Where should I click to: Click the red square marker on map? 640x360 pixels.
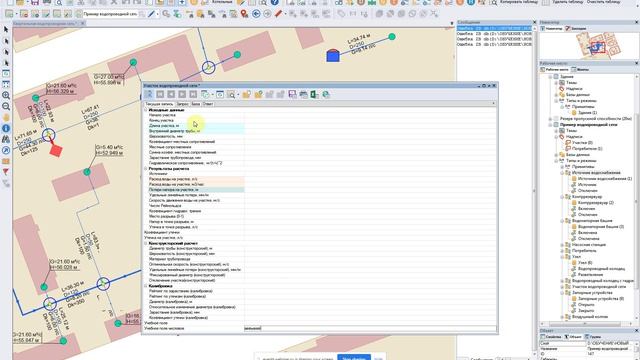pyautogui.click(x=56, y=150)
